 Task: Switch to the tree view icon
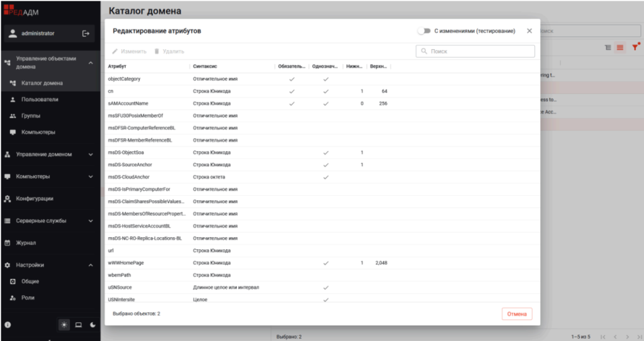pos(608,47)
